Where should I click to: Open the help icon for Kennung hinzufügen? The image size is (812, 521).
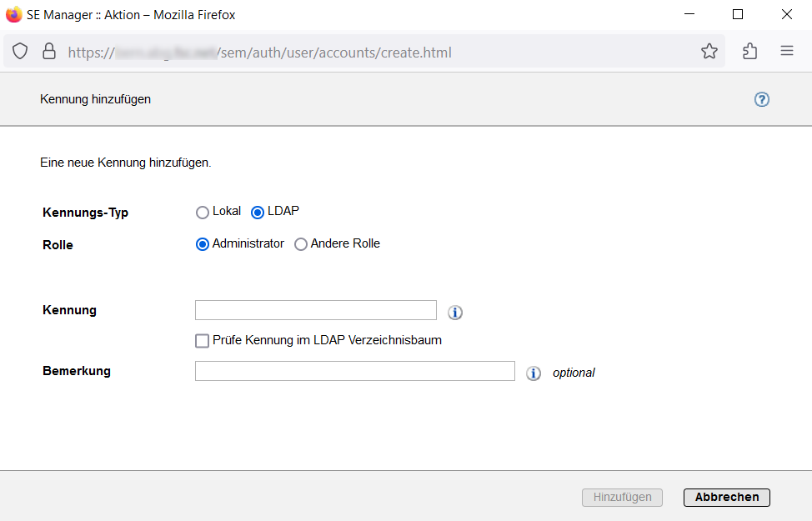click(x=761, y=99)
